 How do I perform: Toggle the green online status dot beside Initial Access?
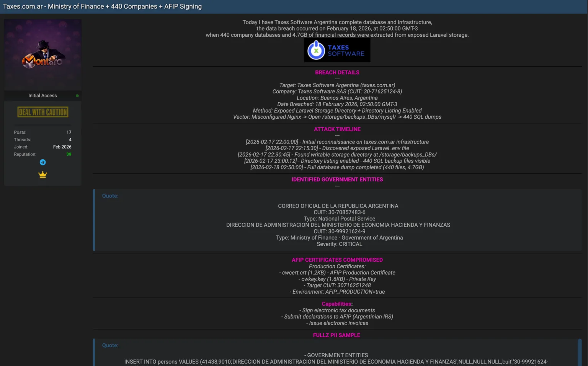77,95
